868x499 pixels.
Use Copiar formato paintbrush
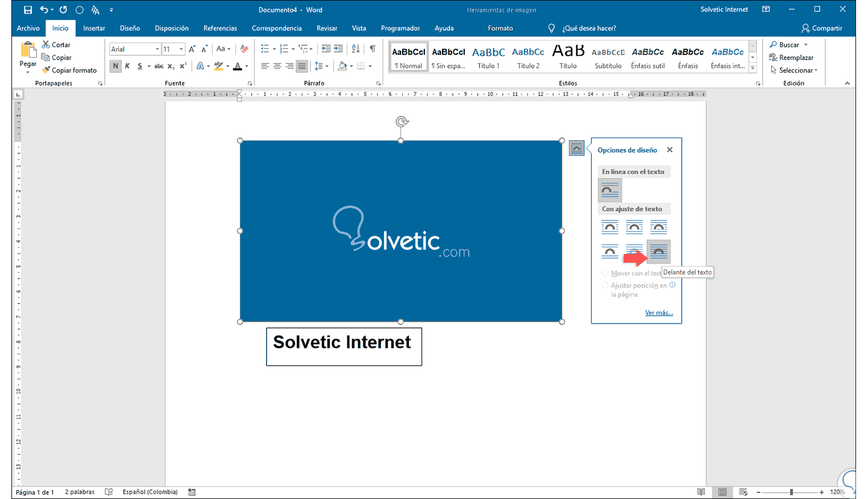pos(69,70)
